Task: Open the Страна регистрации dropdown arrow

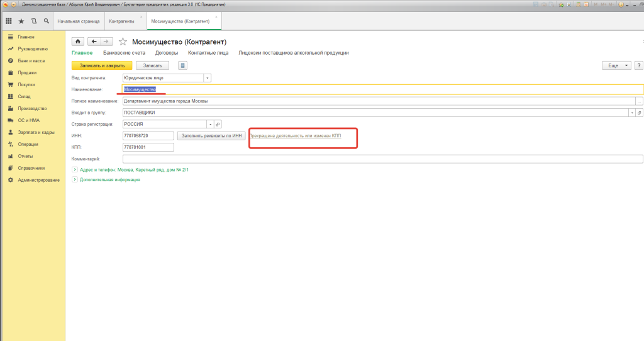Action: (x=210, y=124)
